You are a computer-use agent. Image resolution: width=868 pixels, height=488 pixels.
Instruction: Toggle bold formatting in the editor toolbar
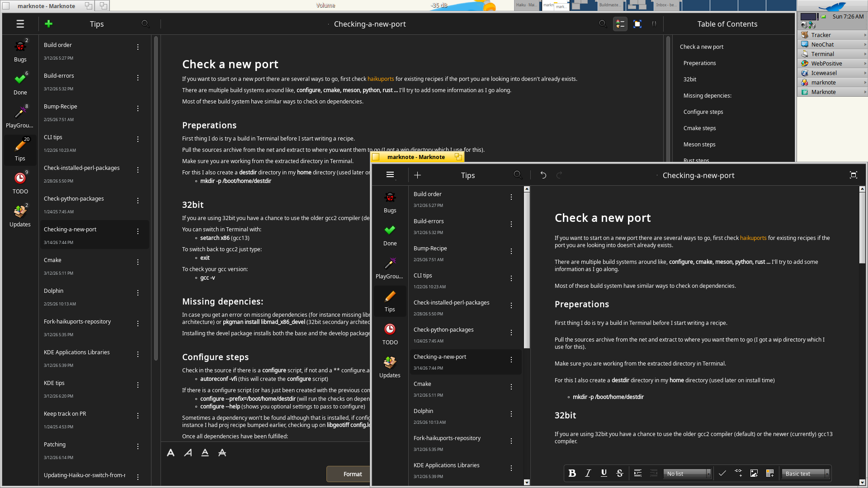click(x=572, y=473)
